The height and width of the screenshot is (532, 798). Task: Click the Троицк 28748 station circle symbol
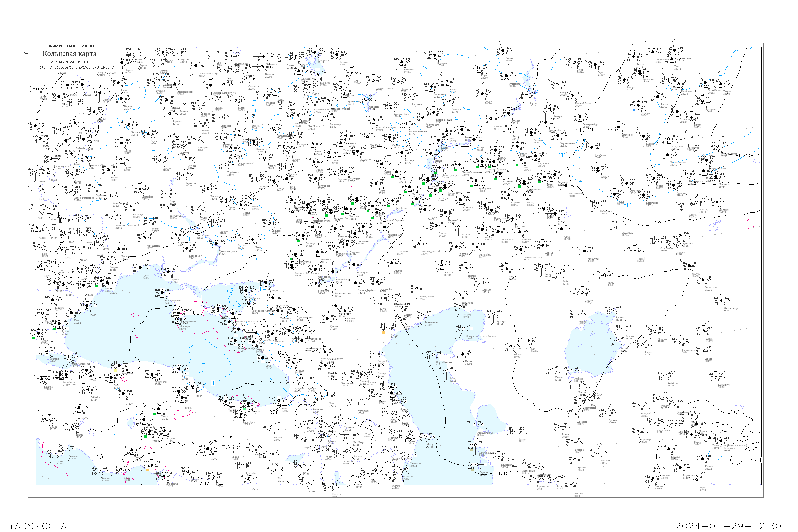(598, 169)
